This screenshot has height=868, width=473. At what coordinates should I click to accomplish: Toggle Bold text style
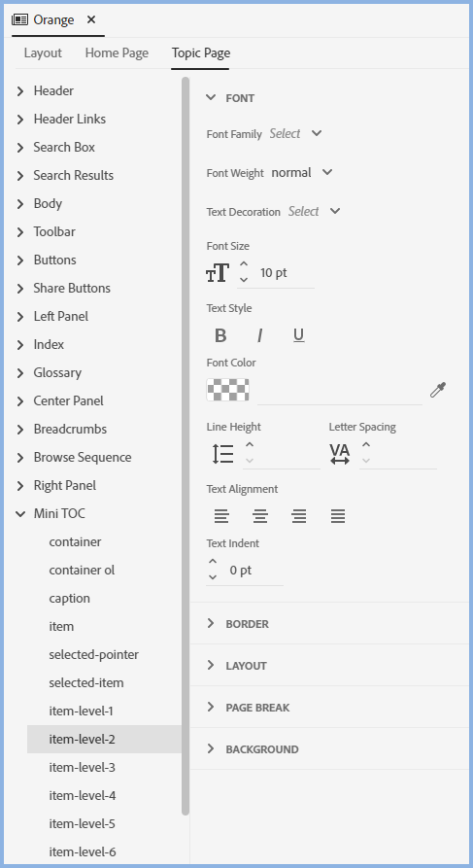click(x=220, y=335)
